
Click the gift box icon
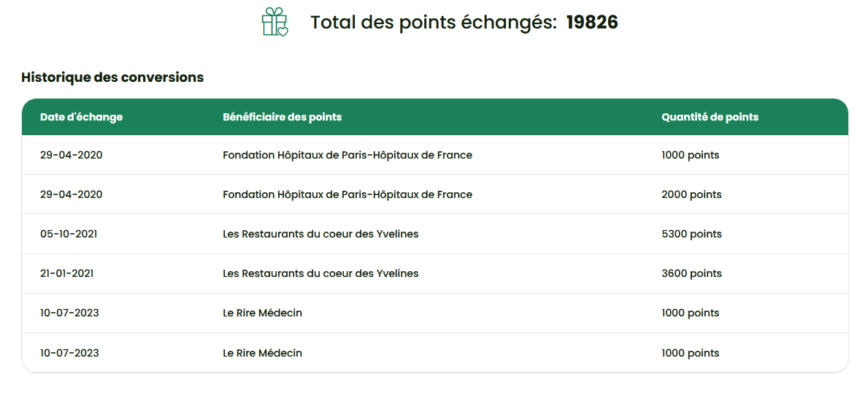point(275,22)
